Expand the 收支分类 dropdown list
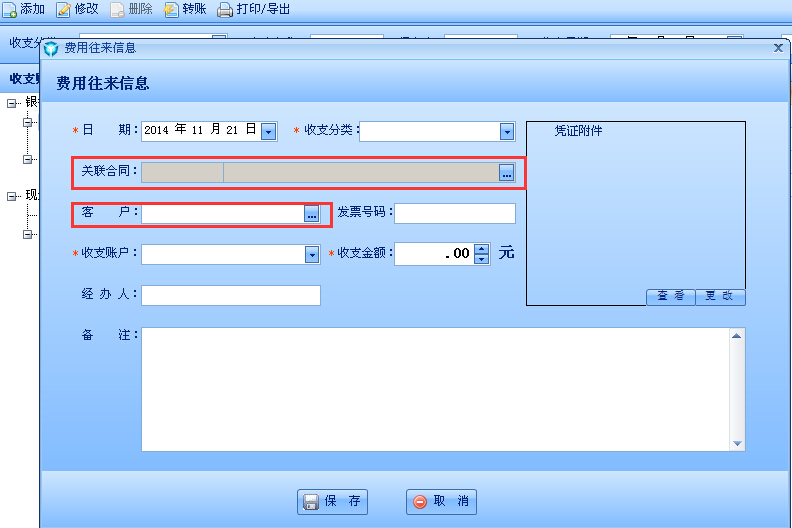 tap(507, 131)
